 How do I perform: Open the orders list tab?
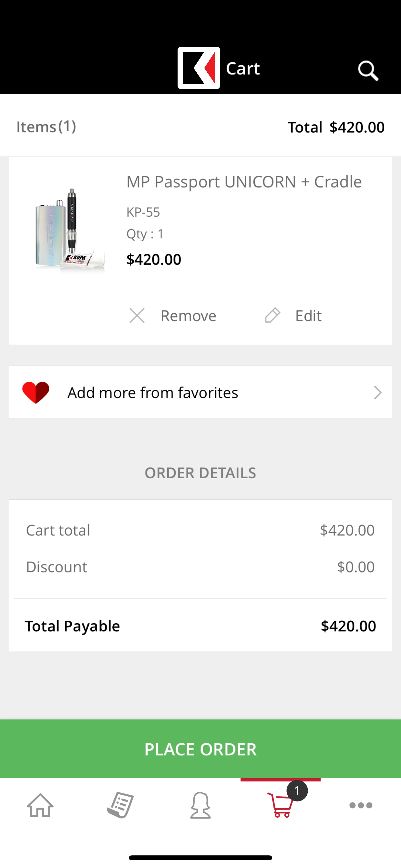pos(120,805)
